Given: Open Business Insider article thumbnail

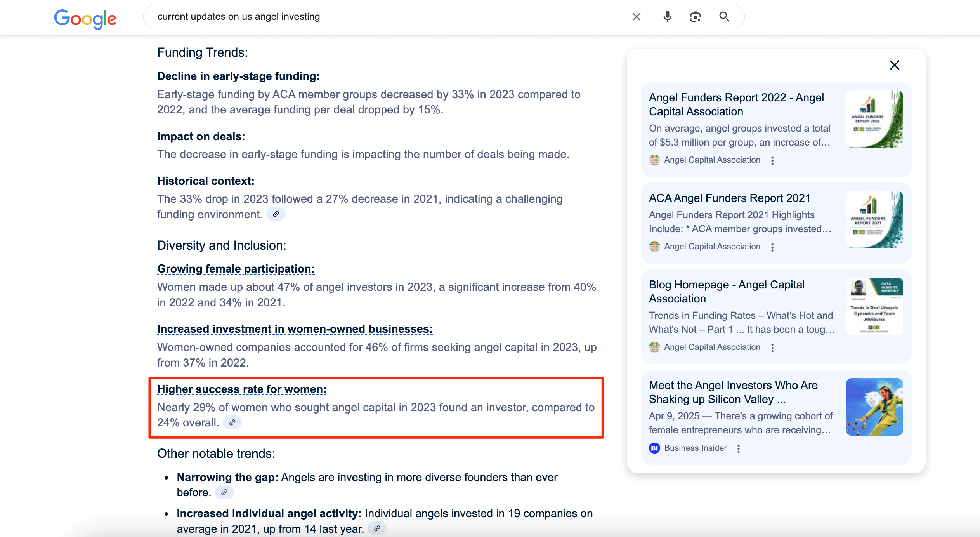Looking at the screenshot, I should 874,407.
